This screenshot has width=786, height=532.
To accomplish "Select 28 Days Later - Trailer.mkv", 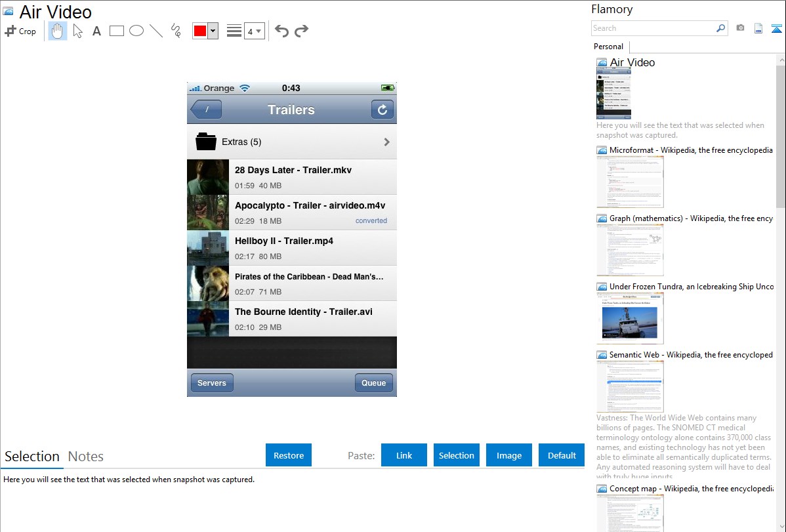I will tap(292, 177).
